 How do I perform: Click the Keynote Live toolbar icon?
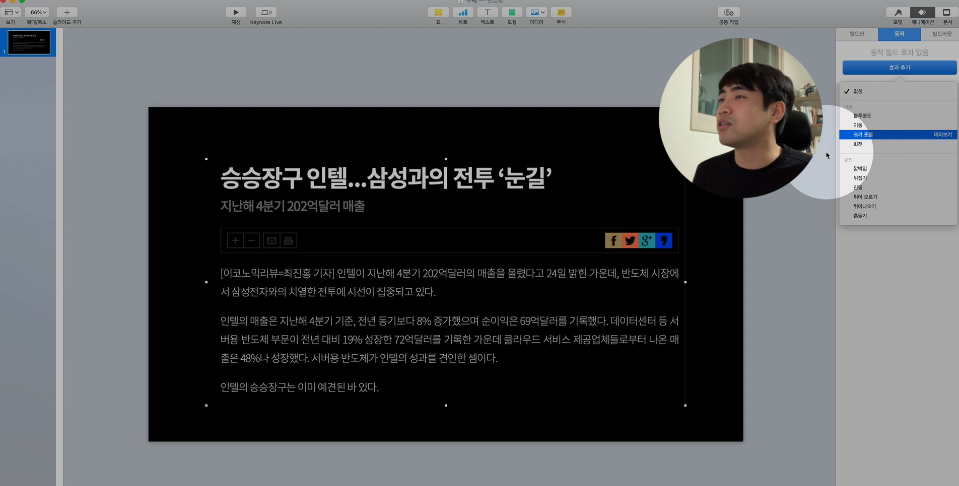265,12
